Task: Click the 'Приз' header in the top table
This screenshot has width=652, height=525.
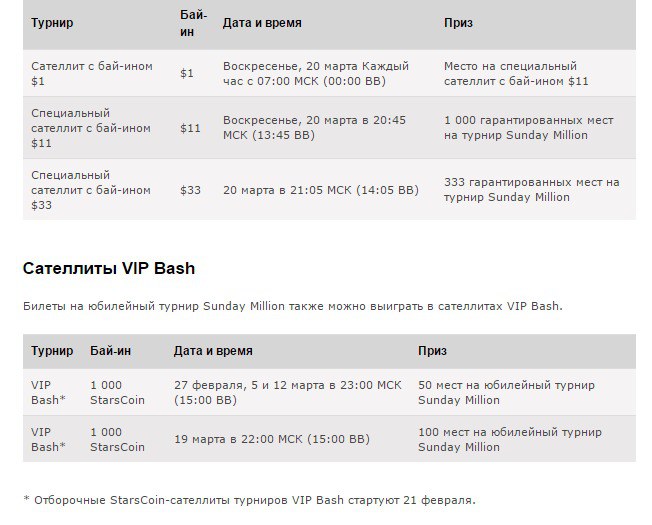Action: coord(458,22)
